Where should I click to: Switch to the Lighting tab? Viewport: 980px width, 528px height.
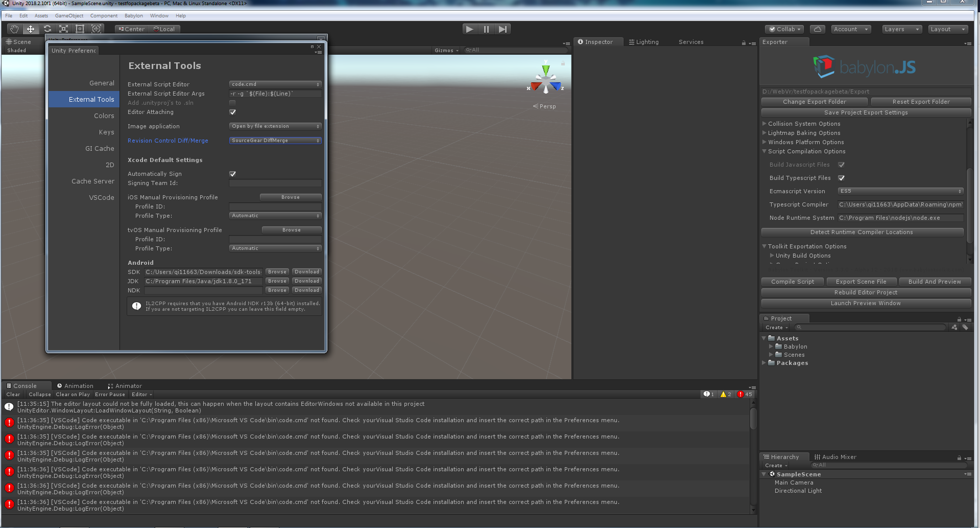click(644, 42)
